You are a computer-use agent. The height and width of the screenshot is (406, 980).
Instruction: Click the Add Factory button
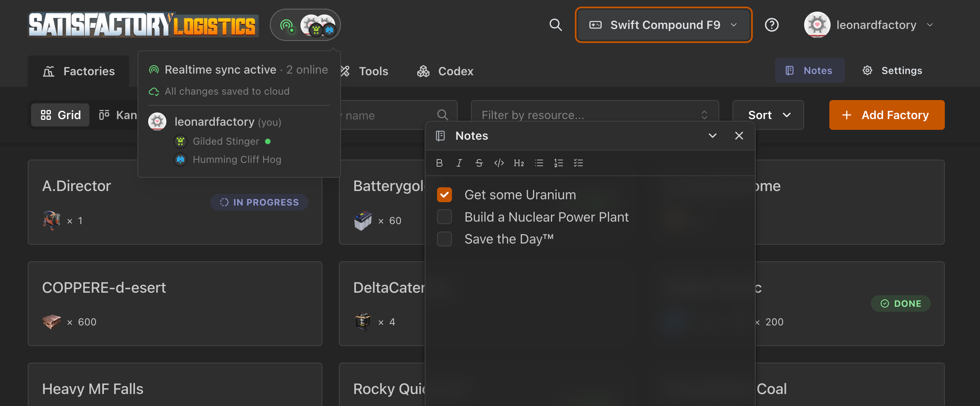coord(887,115)
